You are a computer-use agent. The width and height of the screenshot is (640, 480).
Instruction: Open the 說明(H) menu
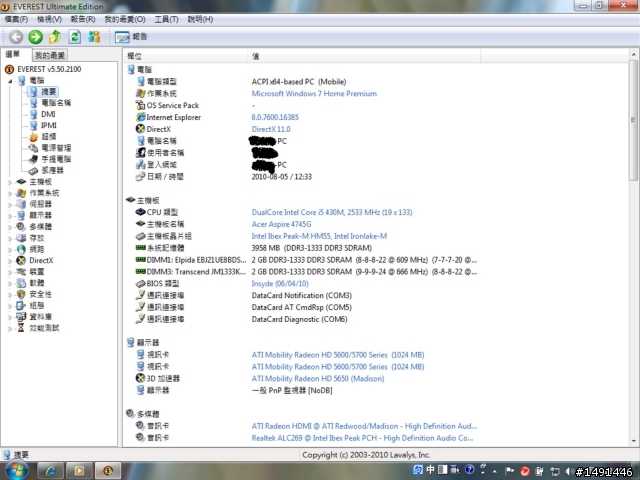(200, 19)
